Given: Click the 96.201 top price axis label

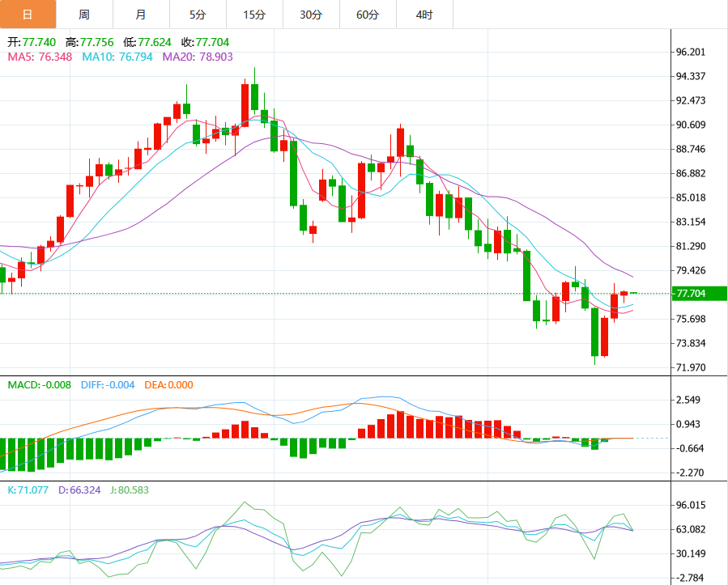Looking at the screenshot, I should (692, 52).
